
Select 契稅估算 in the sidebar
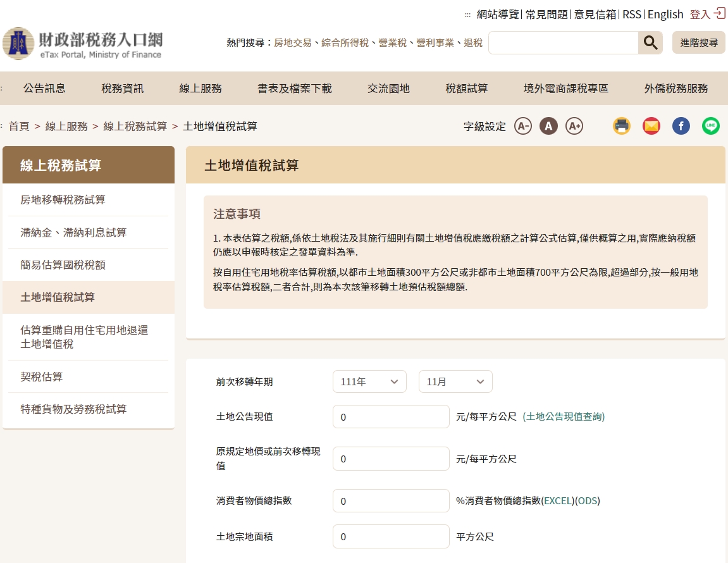click(42, 377)
